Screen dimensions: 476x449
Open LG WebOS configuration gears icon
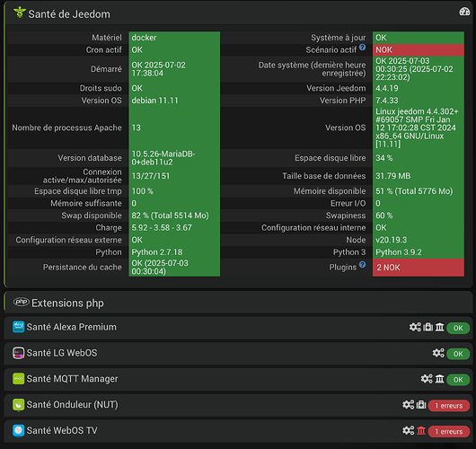pyautogui.click(x=438, y=353)
